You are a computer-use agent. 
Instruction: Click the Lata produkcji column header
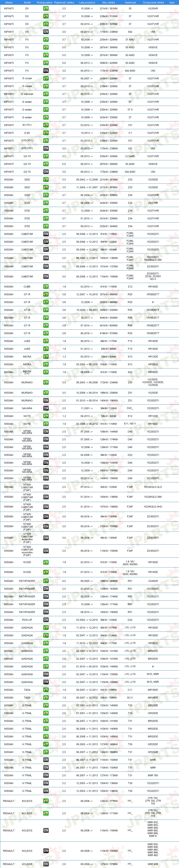click(87, 2)
